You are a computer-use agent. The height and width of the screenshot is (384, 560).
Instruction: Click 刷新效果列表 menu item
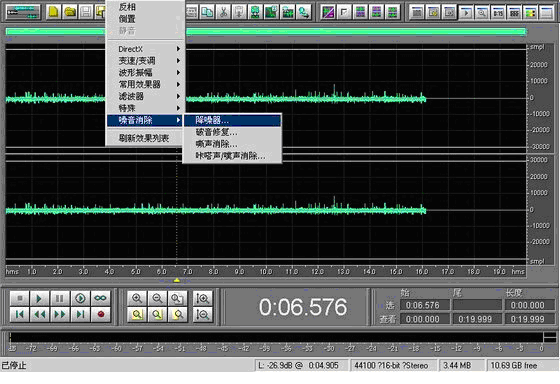[146, 138]
